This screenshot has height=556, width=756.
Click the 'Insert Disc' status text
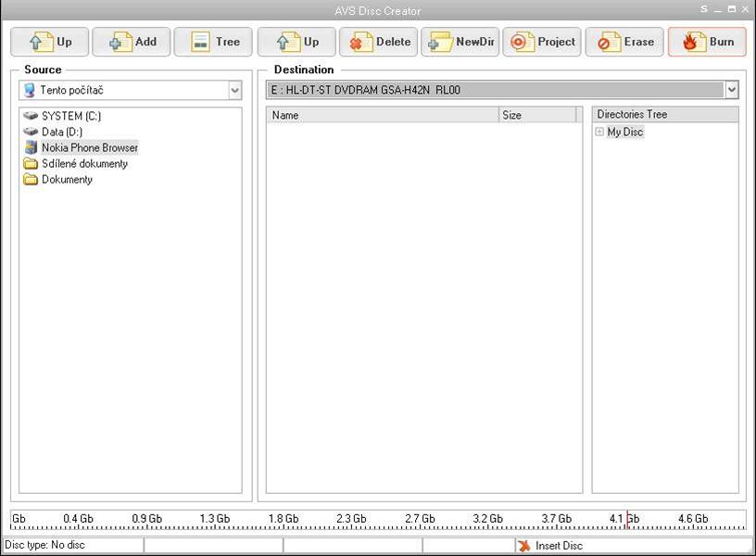[x=559, y=546]
